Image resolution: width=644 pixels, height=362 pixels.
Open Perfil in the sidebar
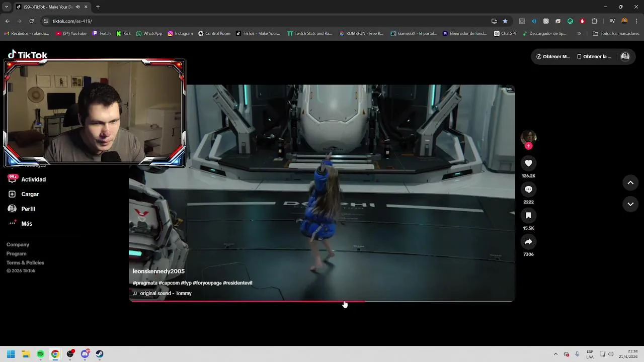pyautogui.click(x=28, y=209)
